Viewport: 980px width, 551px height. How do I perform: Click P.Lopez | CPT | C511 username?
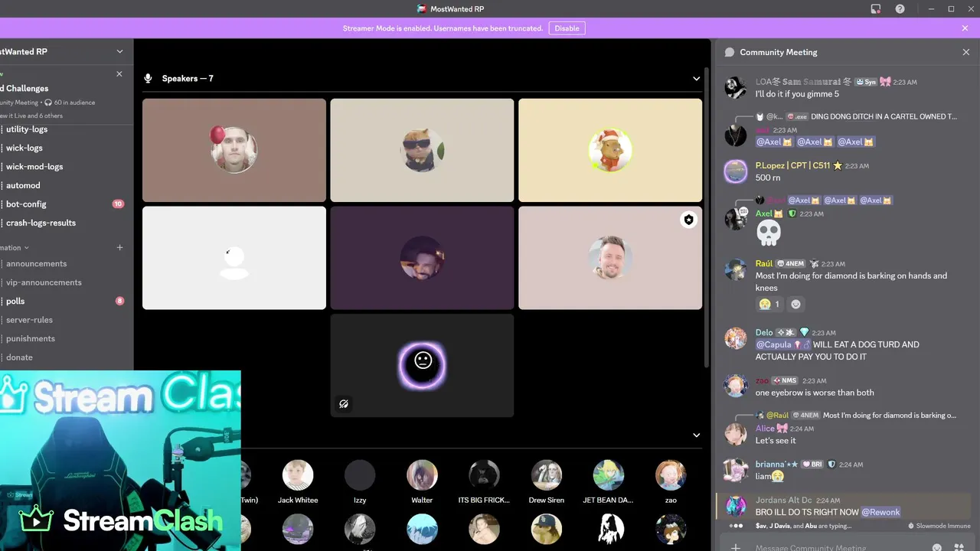[x=793, y=165]
